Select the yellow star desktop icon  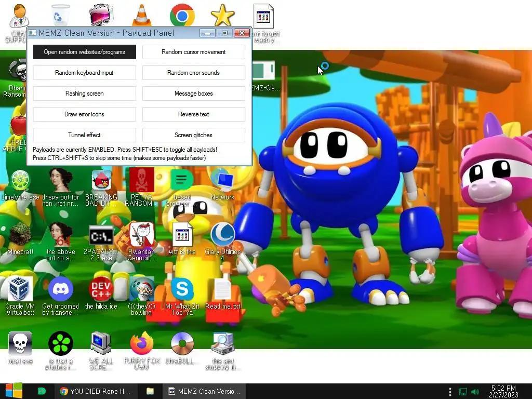coord(222,15)
